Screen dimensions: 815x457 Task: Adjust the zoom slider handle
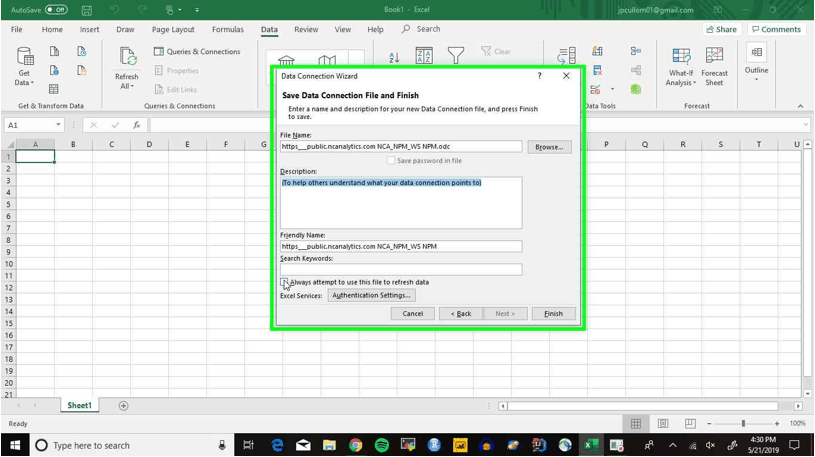pos(743,424)
